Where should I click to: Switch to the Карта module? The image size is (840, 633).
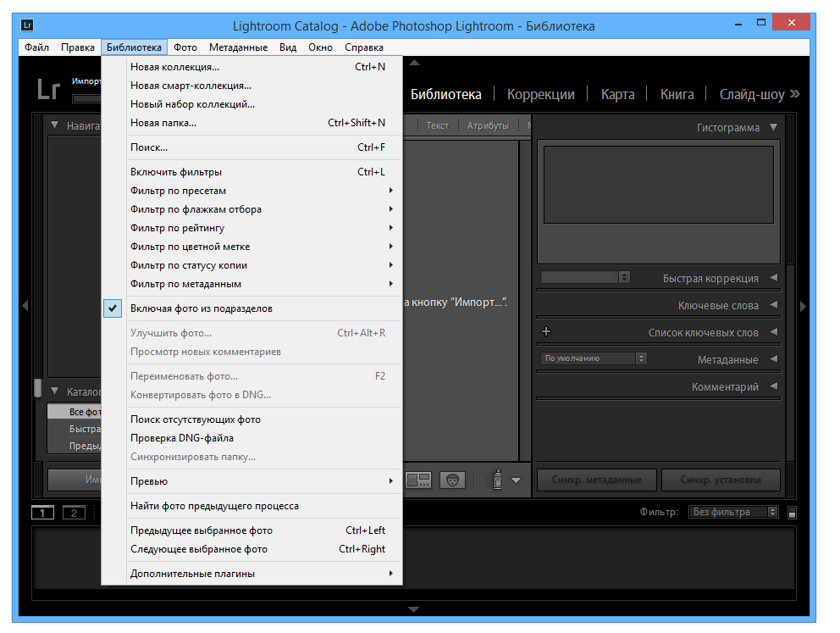[x=617, y=94]
